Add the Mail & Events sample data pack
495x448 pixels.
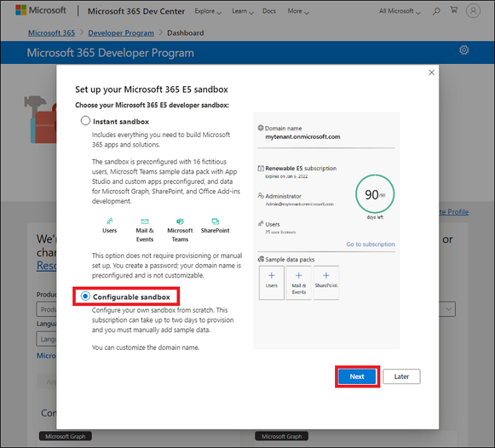pos(299,282)
